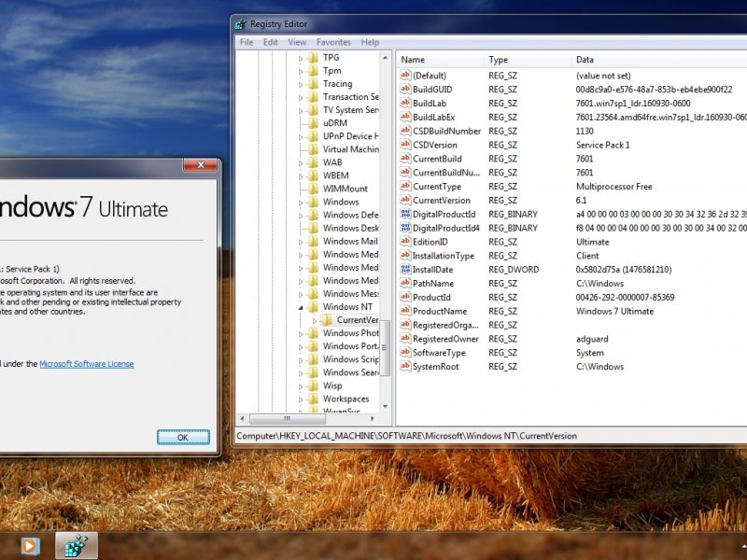The width and height of the screenshot is (747, 560).
Task: Expand the Workspaces tree node
Action: click(x=301, y=399)
